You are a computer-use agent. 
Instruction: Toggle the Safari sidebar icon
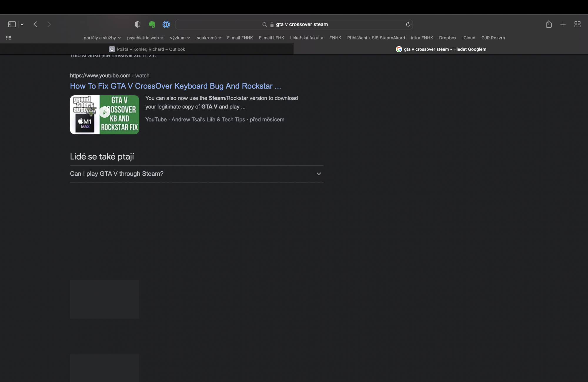(12, 24)
